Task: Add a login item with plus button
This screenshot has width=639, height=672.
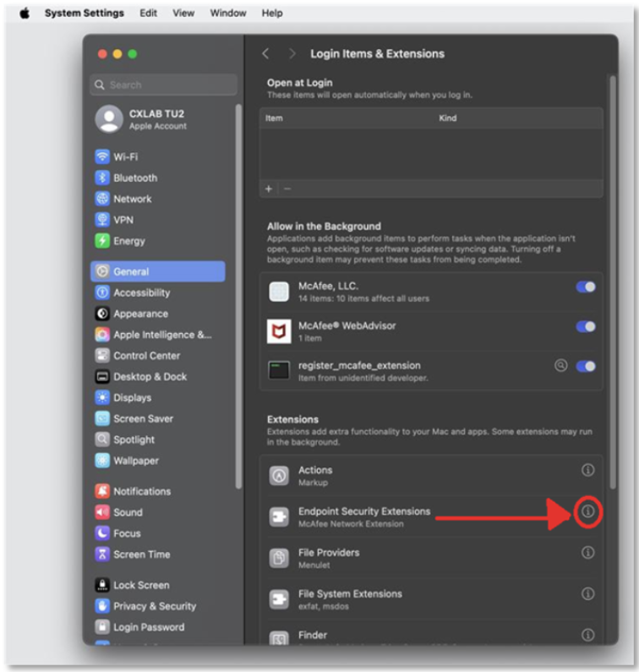Action: (269, 188)
